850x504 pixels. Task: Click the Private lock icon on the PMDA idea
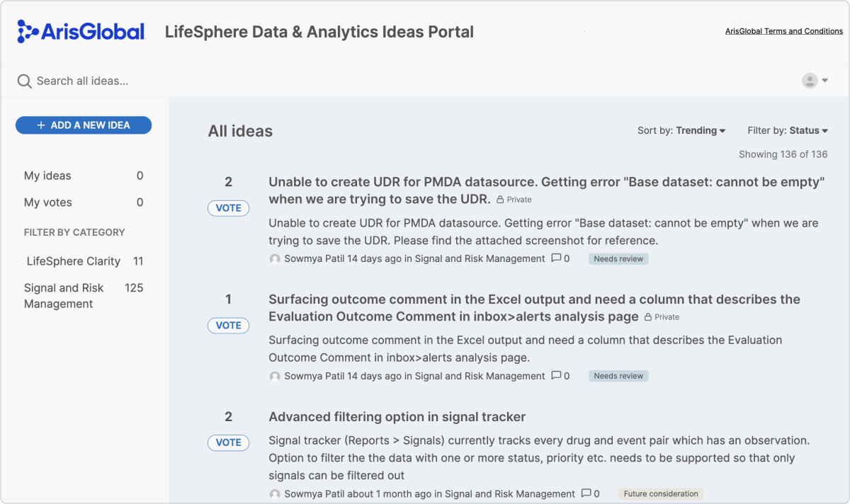pyautogui.click(x=500, y=200)
